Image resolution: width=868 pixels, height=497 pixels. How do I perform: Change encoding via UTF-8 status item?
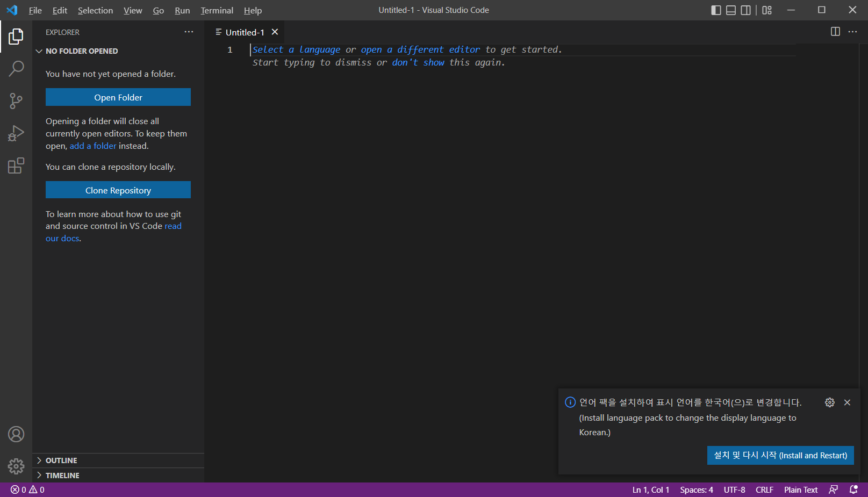[x=734, y=490]
